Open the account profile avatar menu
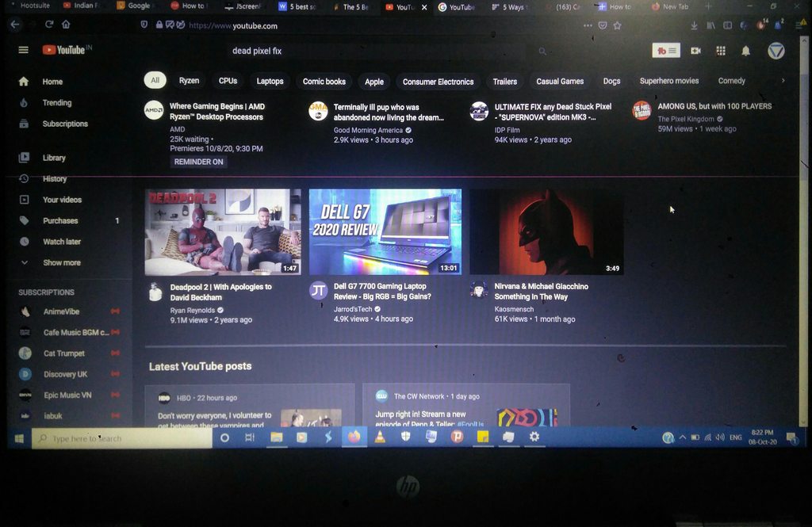Image resolution: width=812 pixels, height=527 pixels. (x=776, y=51)
